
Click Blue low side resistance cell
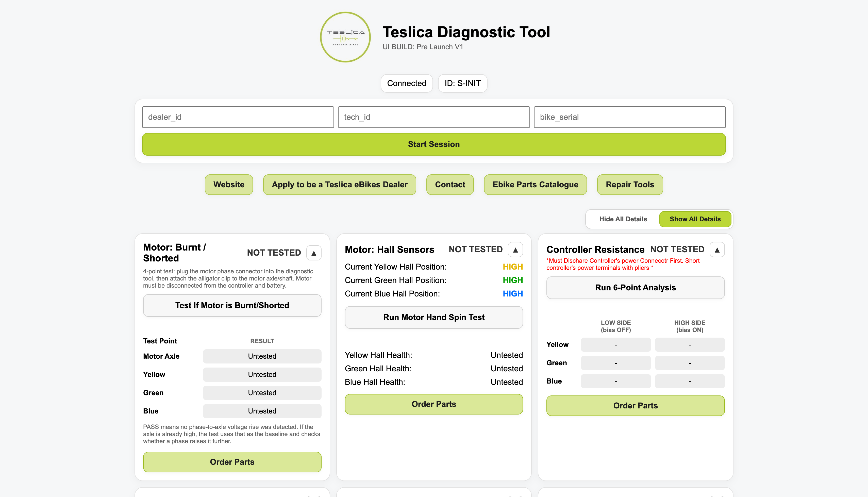[615, 381]
